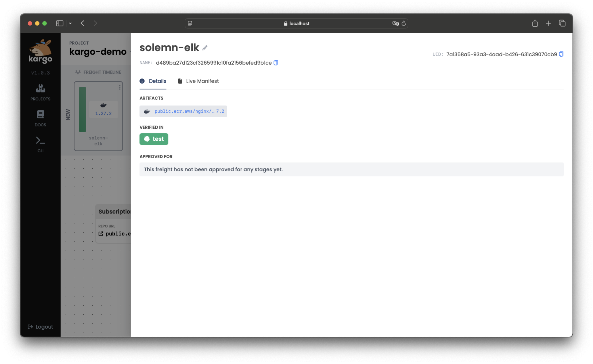Open the freight card three-dot menu

pyautogui.click(x=120, y=87)
